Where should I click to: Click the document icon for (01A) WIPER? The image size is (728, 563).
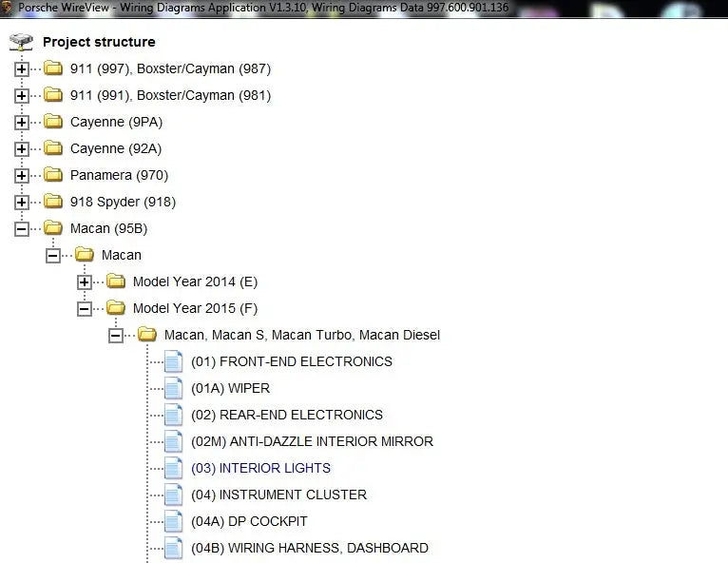(x=173, y=388)
